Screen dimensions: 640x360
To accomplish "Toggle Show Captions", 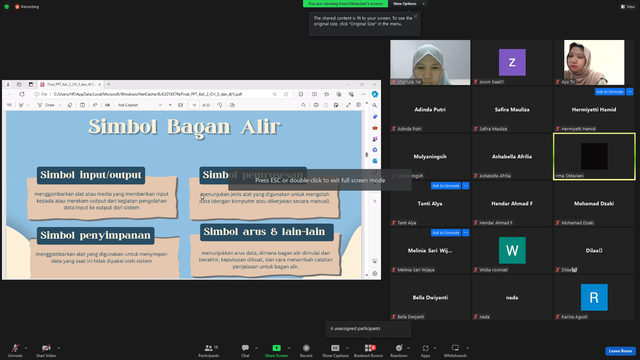I will point(335,350).
